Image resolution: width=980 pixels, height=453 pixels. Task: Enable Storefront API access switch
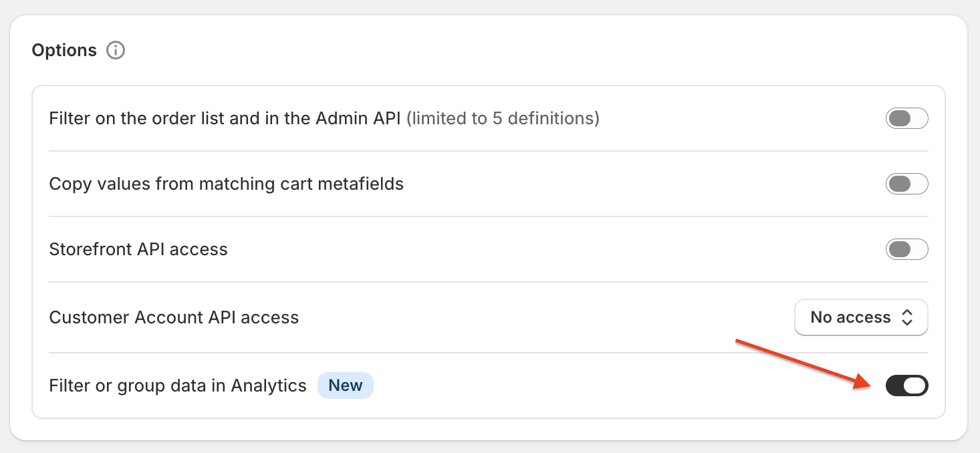tap(906, 250)
